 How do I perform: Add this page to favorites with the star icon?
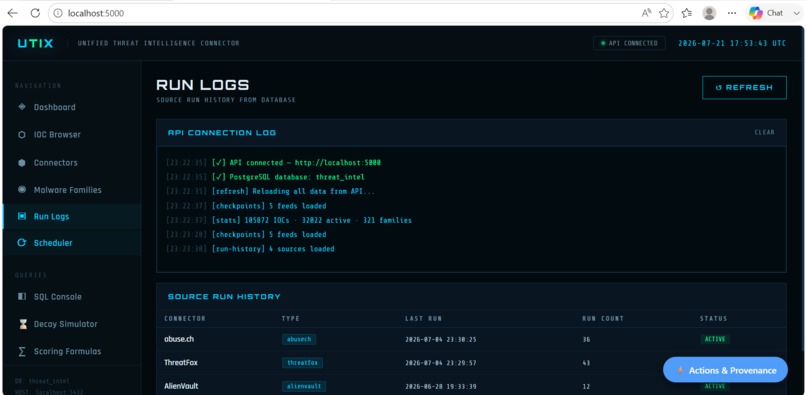click(x=664, y=13)
